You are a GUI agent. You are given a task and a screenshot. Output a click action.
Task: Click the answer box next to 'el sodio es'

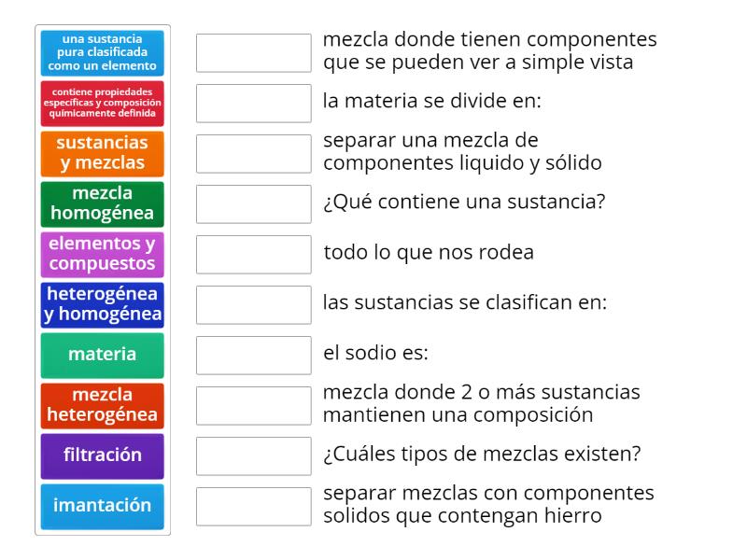click(x=254, y=356)
